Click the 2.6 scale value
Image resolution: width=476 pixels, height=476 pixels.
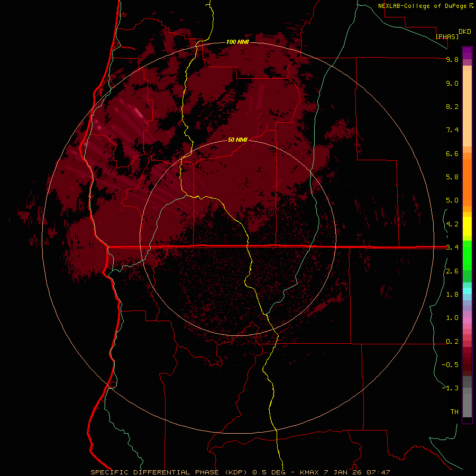[x=452, y=271]
